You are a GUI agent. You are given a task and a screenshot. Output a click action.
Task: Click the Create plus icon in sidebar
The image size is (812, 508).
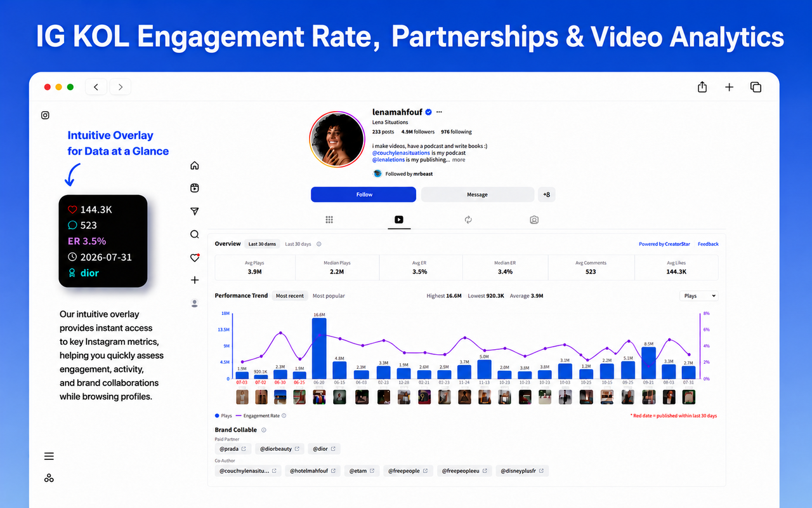coord(195,280)
